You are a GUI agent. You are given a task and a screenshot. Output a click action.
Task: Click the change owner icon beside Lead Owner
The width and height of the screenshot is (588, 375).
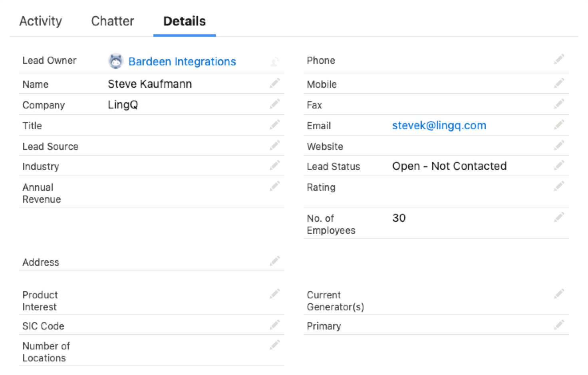pyautogui.click(x=275, y=61)
